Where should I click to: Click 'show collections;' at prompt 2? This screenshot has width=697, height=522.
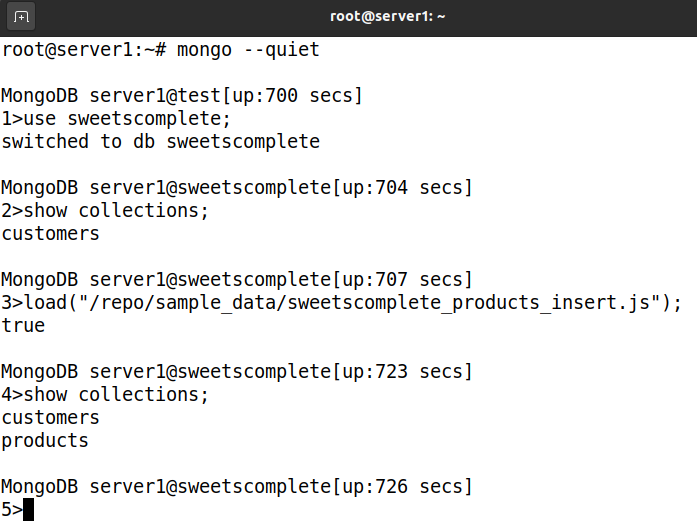[x=116, y=211]
